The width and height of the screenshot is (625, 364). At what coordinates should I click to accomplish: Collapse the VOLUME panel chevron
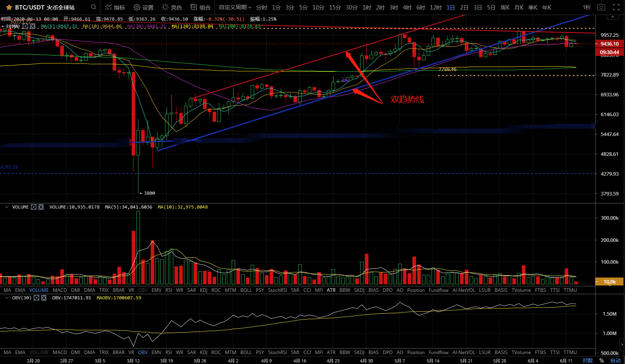[x=7, y=207]
